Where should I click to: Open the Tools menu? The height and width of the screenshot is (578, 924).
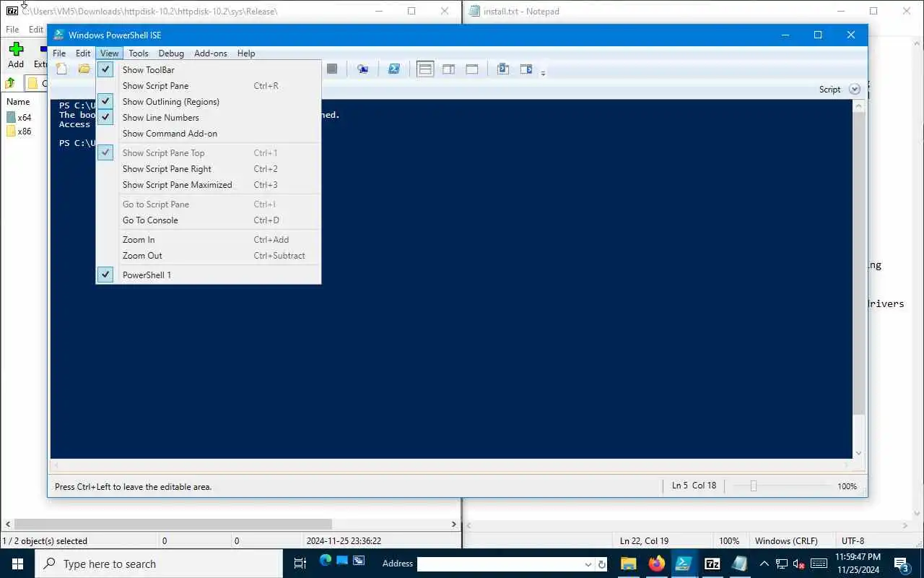coord(139,53)
